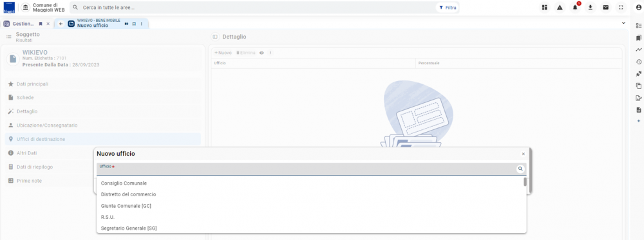Expand the tab list chevron at right
Image resolution: width=644 pixels, height=240 pixels.
(623, 23)
